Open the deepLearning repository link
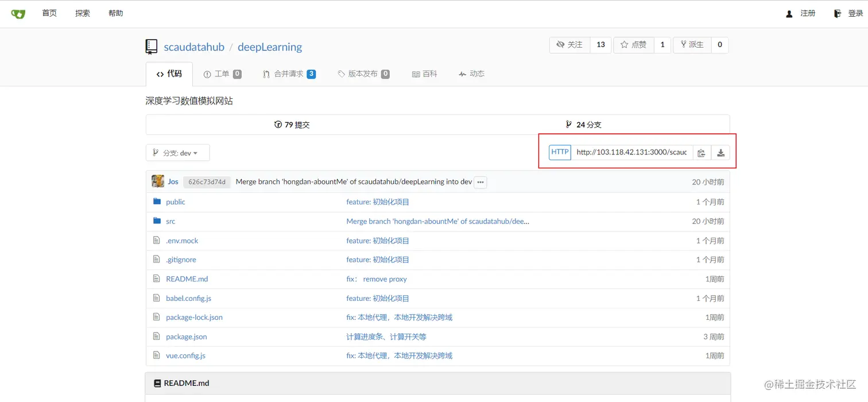The image size is (868, 402). tap(270, 47)
